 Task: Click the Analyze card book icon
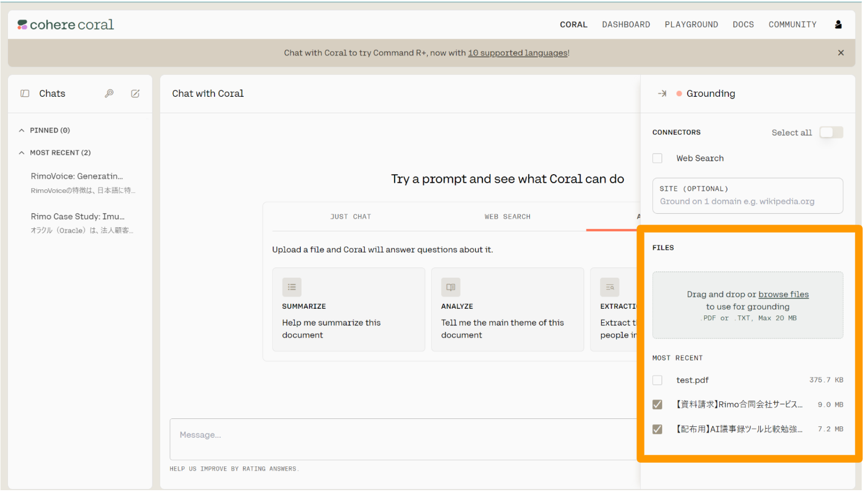click(x=451, y=287)
